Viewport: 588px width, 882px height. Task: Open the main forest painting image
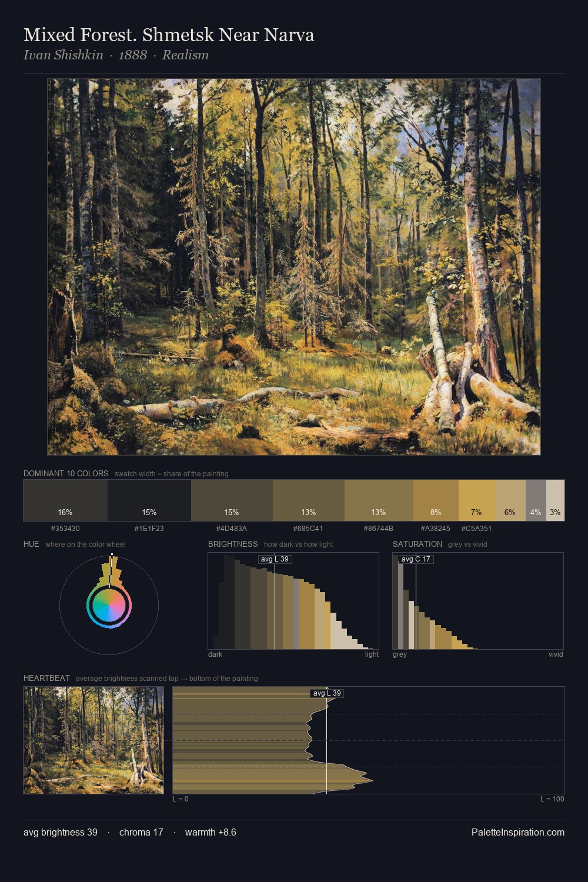coord(294,267)
